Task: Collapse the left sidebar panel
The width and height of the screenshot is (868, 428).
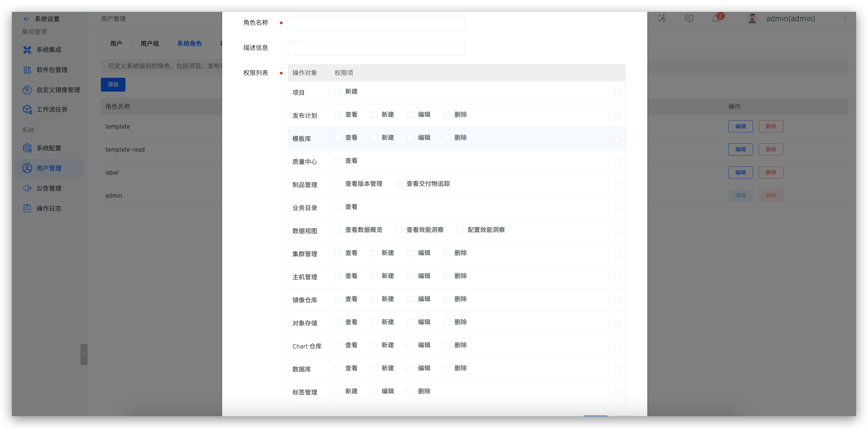Action: click(84, 354)
